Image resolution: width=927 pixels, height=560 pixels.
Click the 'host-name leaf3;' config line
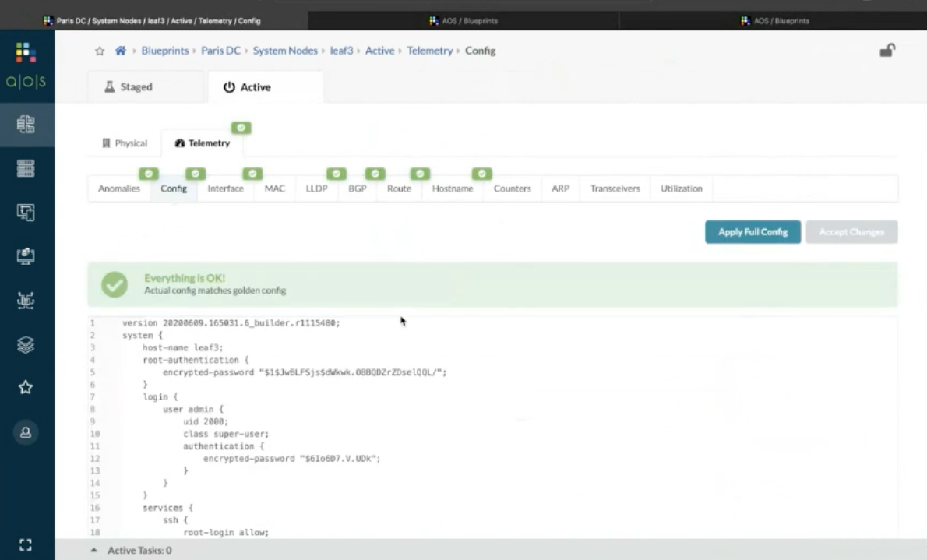click(x=183, y=347)
